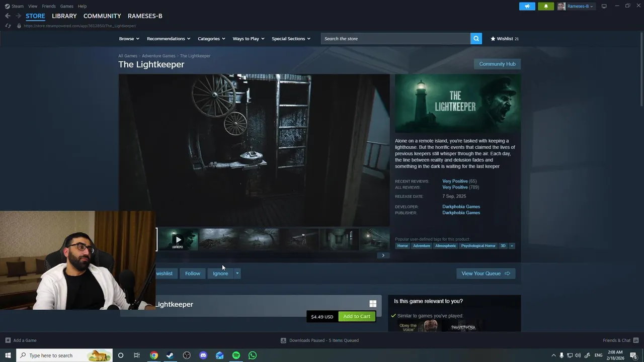Click View Your Queue
This screenshot has width=644, height=362.
pyautogui.click(x=486, y=274)
